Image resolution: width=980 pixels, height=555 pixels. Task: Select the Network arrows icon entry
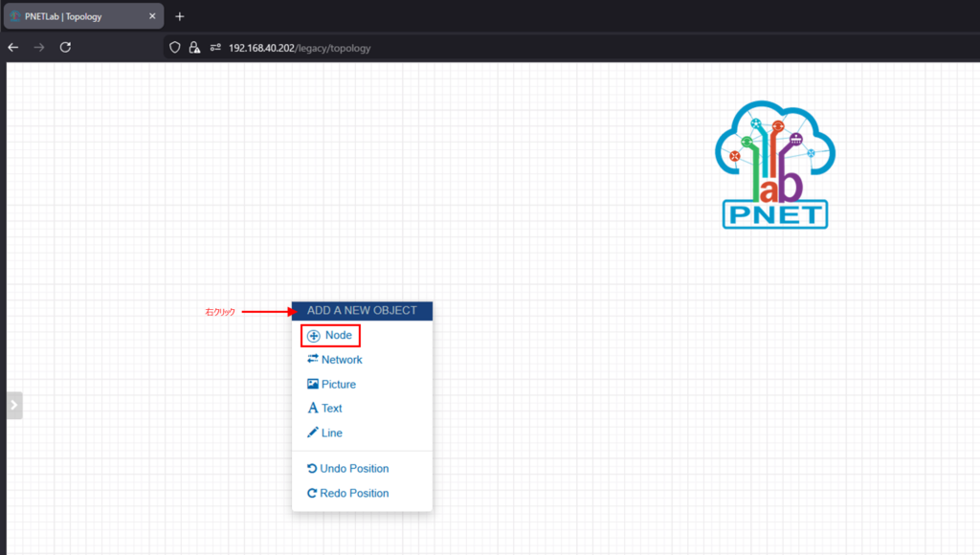click(312, 360)
